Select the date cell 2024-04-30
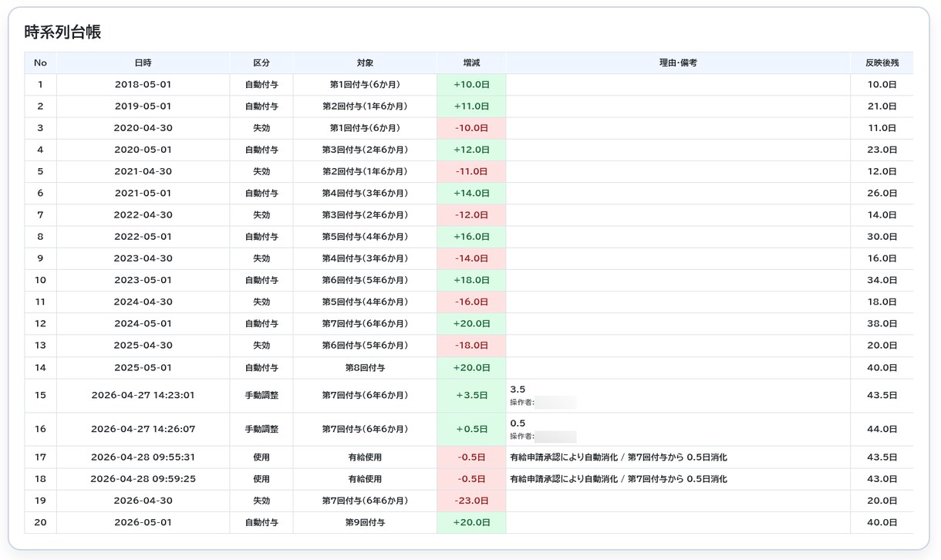This screenshot has height=560, width=941. point(143,302)
